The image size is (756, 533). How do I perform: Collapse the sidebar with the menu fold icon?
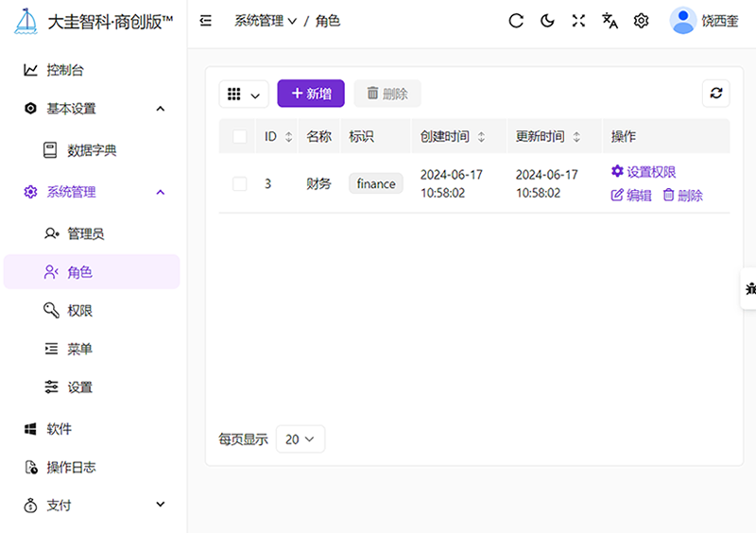206,21
